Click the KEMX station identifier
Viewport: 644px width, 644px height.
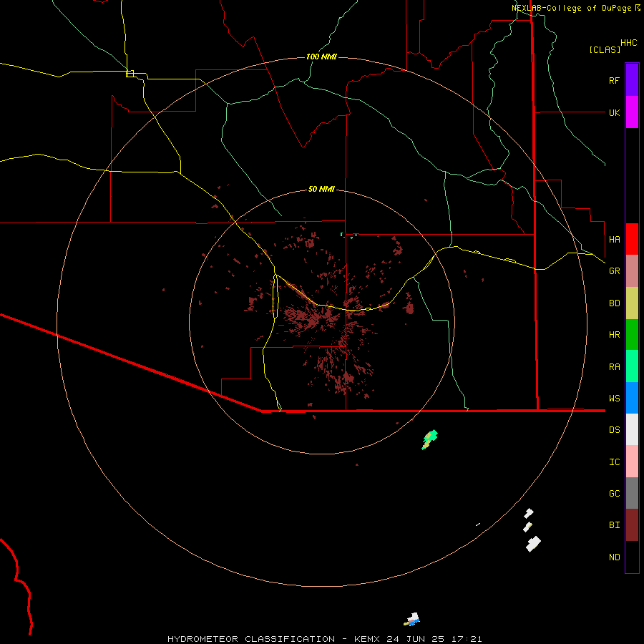[x=367, y=639]
